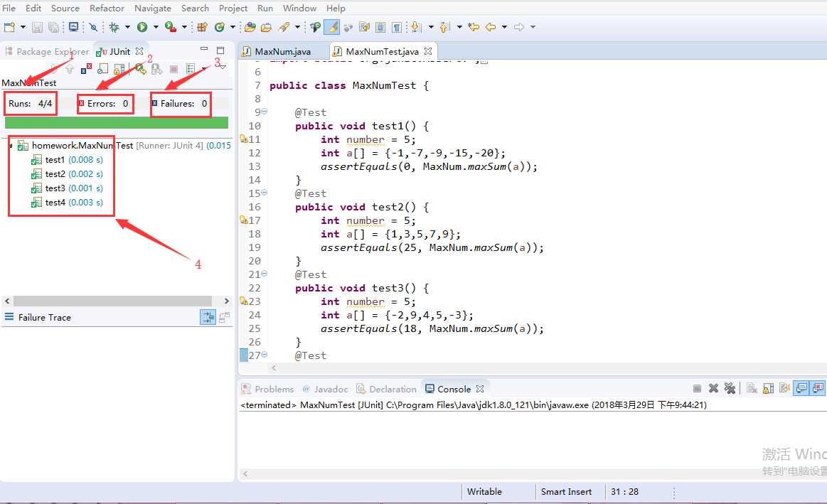Run the program with green Run button
Viewport: 827px width, 504px height.
click(x=142, y=27)
